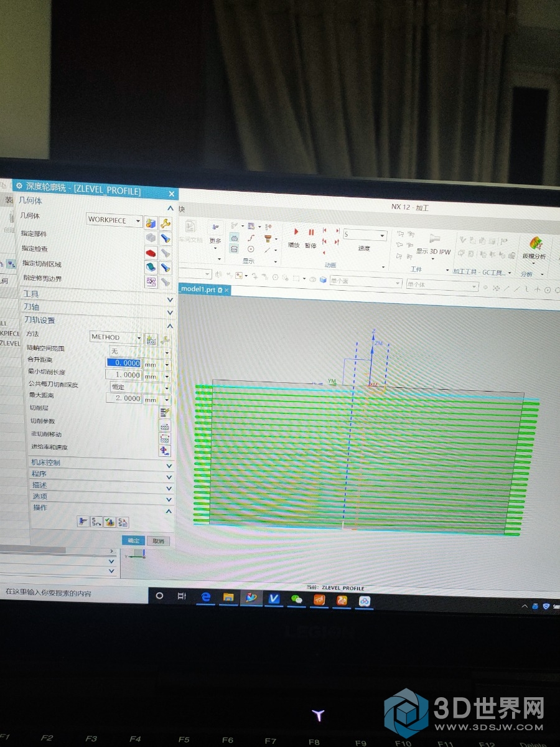
Task: Expand the 选项 section
Action: point(169,499)
